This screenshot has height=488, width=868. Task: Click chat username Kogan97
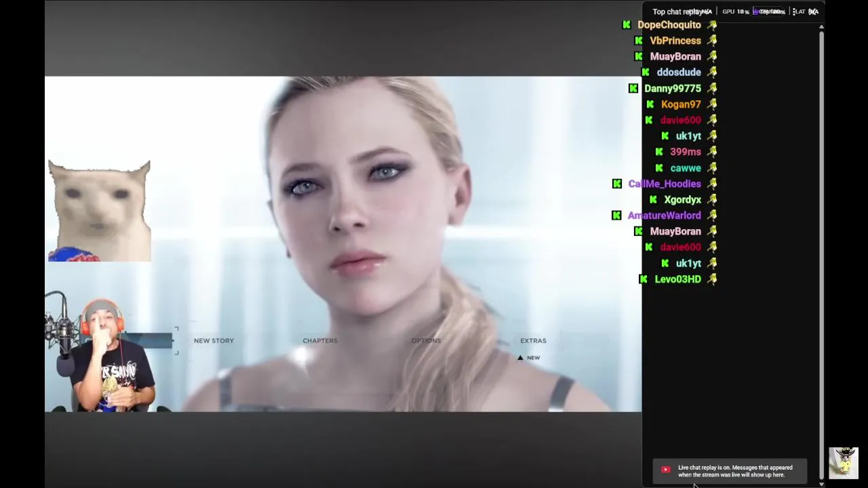click(x=681, y=104)
